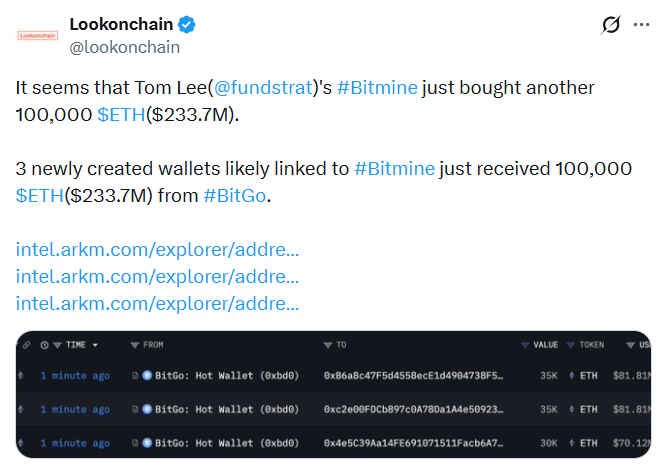Click the Grok slash-circle icon
661x468 pixels.
tap(608, 25)
